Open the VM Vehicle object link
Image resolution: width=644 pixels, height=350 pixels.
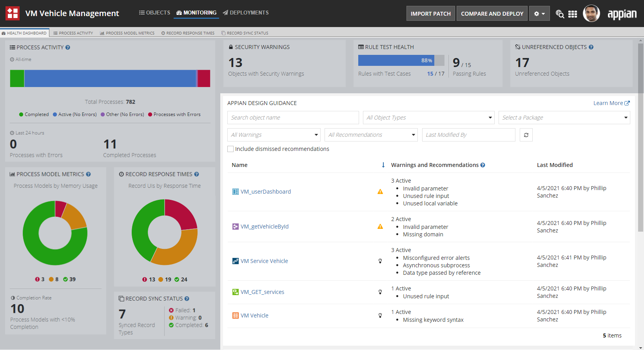pos(254,316)
